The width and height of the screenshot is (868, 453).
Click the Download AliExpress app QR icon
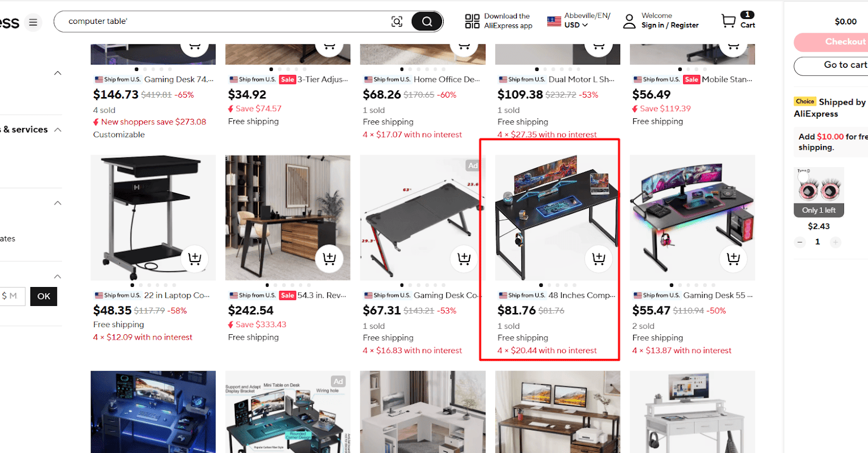click(x=472, y=21)
